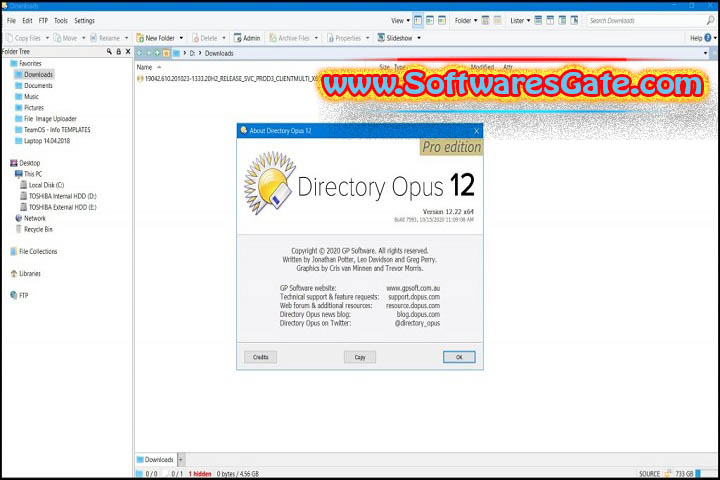Go up one level from the path bar

(x=157, y=53)
